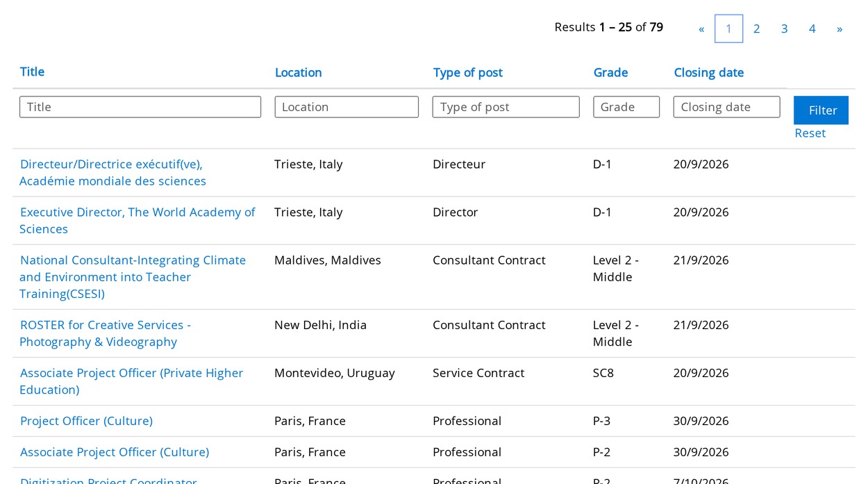This screenshot has width=868, height=484.
Task: Open Executive Director, World Academy of Sciences
Action: [137, 221]
